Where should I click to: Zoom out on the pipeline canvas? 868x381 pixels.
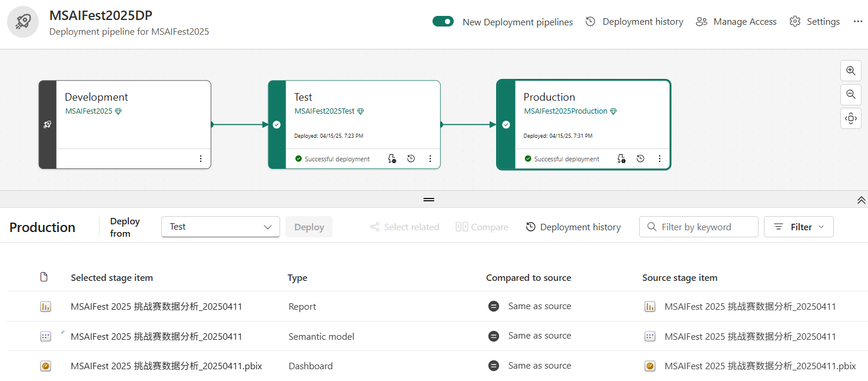850,94
